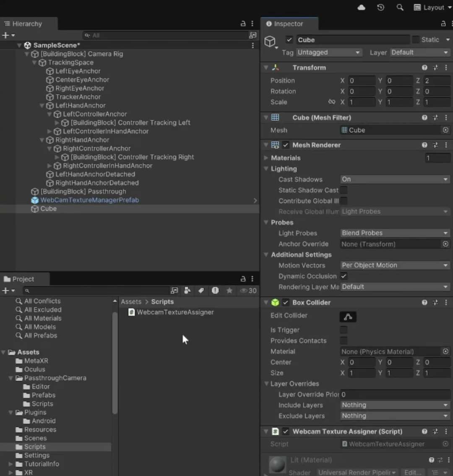453x476 pixels.
Task: Open Box Collider more options menu
Action: [x=446, y=303]
